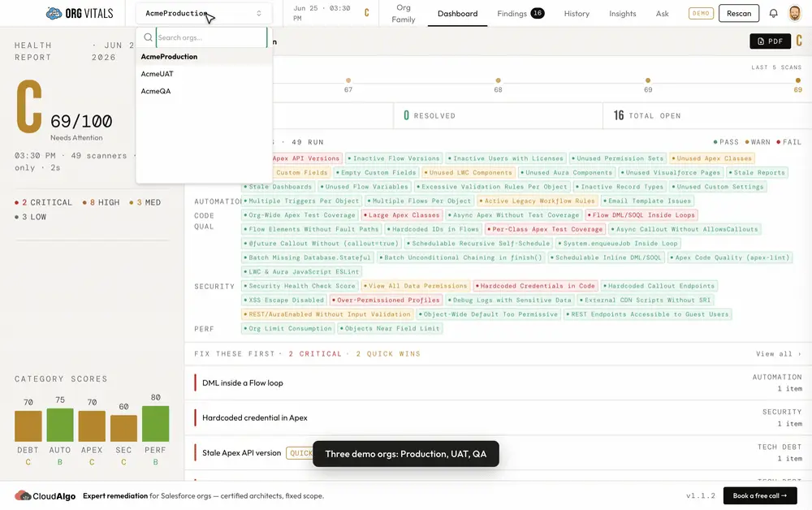This screenshot has height=510, width=812.
Task: Click Stale Reports chip
Action: [x=758, y=172]
